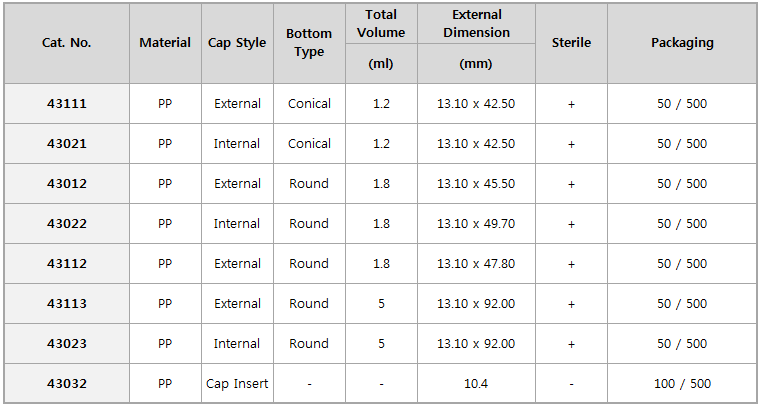
Task: Choose catalog number 43023
Action: 67,344
